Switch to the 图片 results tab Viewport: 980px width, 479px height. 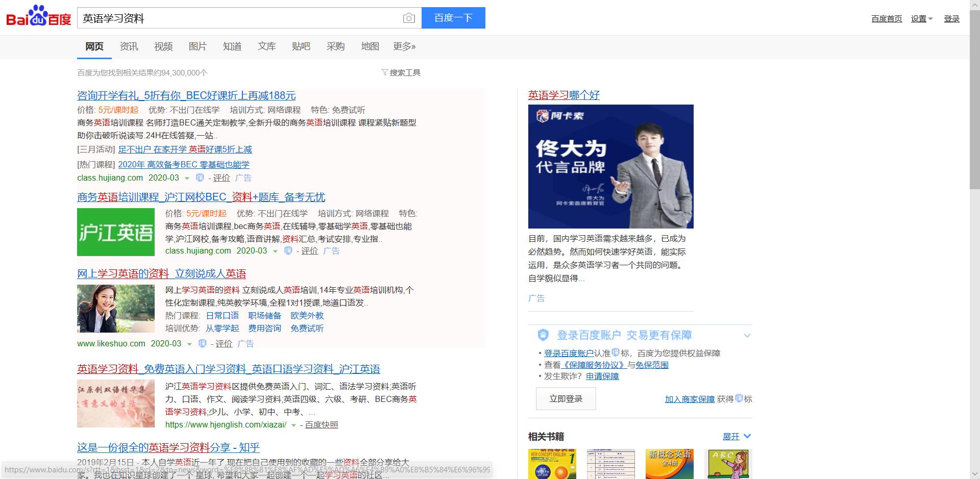click(198, 46)
